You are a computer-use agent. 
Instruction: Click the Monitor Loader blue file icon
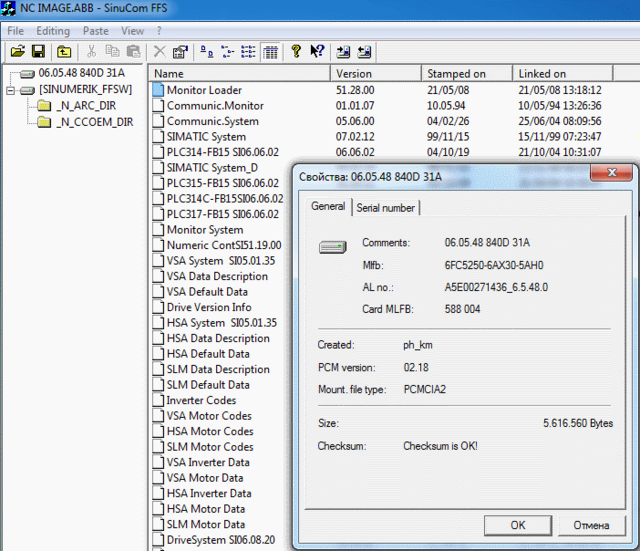158,90
